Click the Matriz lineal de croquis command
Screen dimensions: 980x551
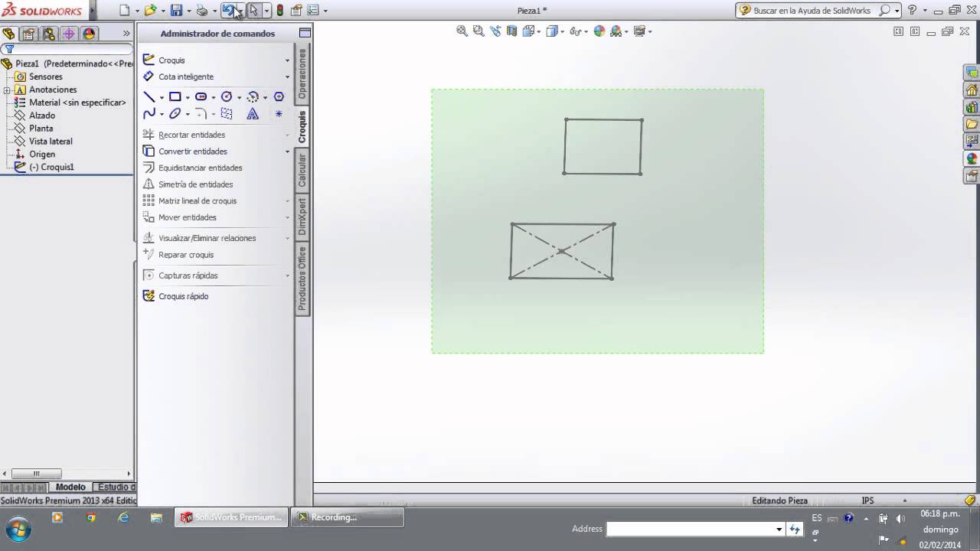[x=190, y=201]
